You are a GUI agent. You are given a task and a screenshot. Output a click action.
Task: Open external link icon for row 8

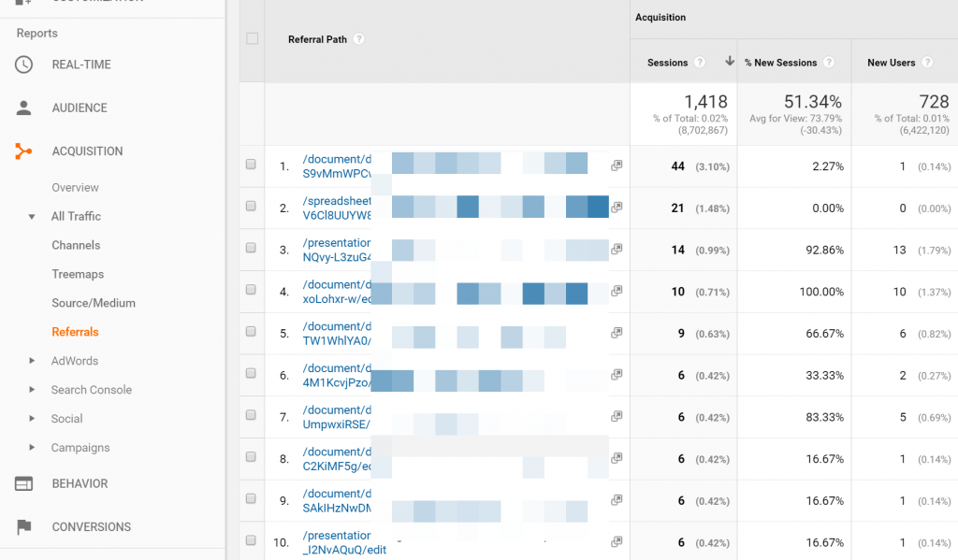pos(617,458)
